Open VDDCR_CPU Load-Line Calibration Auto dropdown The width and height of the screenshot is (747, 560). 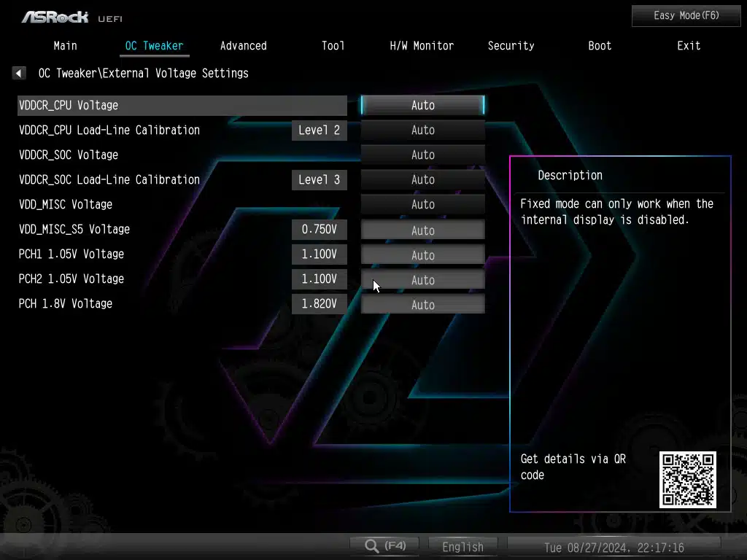422,130
